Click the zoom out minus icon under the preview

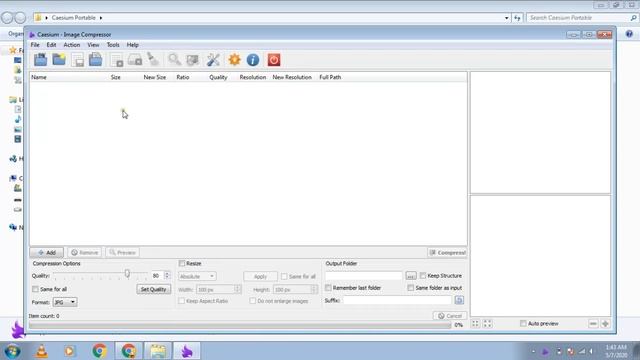593,324
